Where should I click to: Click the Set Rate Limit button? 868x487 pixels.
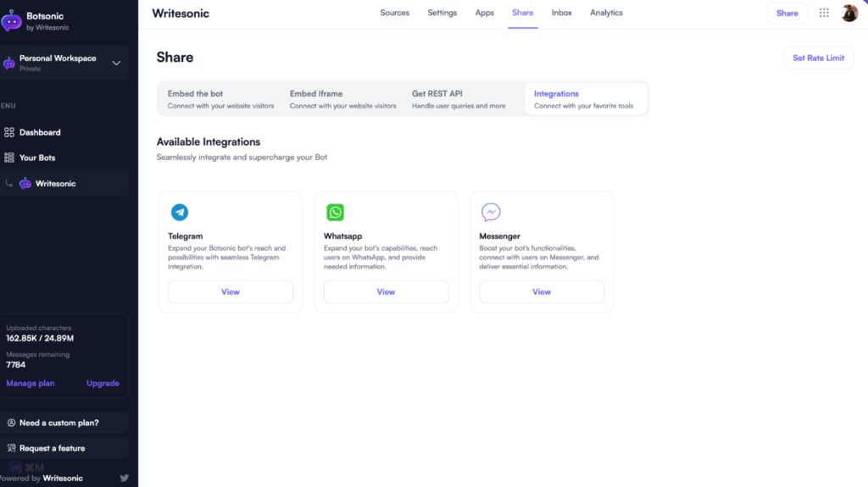(818, 58)
